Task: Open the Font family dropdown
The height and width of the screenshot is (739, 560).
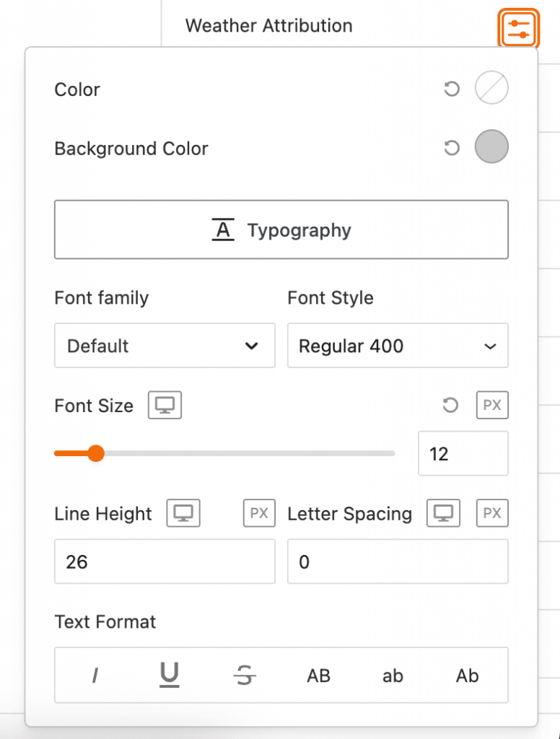Action: [x=165, y=346]
